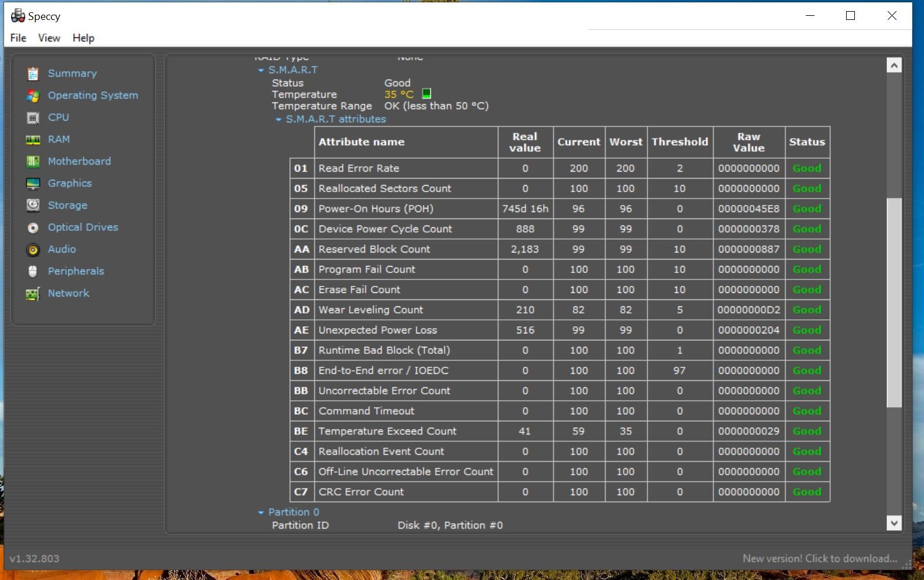Open the Help menu

point(83,38)
